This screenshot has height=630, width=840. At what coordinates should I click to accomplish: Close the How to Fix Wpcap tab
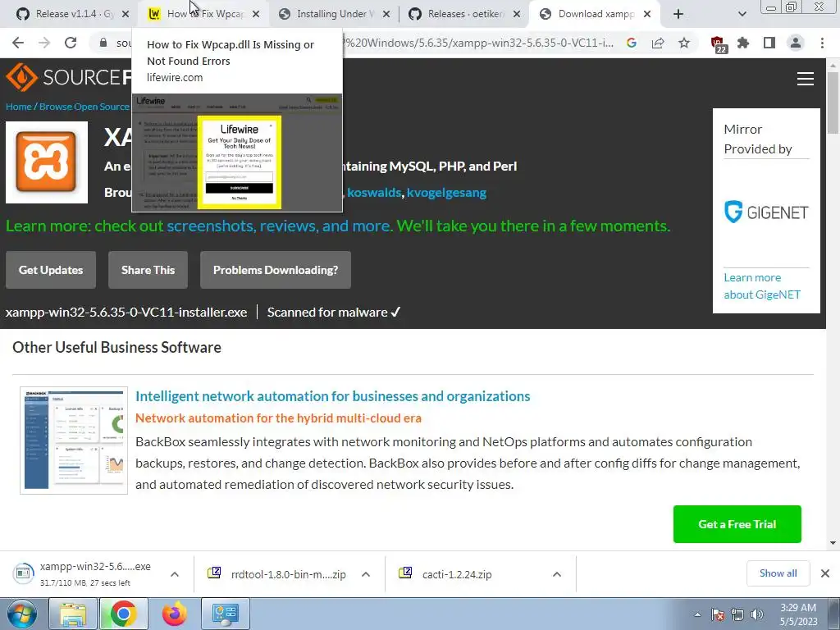coord(256,14)
